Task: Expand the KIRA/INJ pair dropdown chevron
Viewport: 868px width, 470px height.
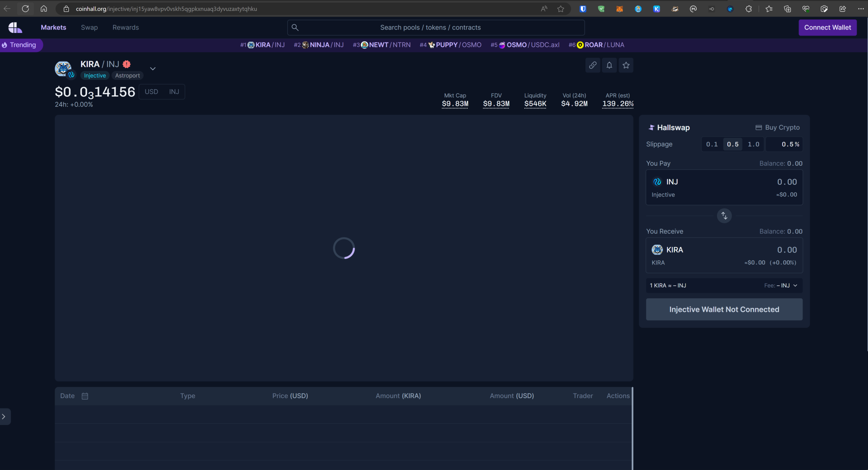Action: click(x=153, y=69)
